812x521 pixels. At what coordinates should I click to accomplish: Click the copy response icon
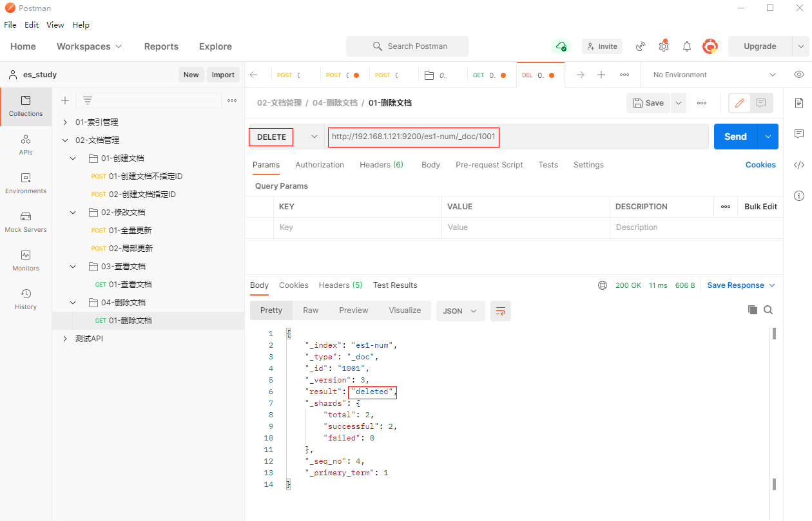tap(752, 310)
